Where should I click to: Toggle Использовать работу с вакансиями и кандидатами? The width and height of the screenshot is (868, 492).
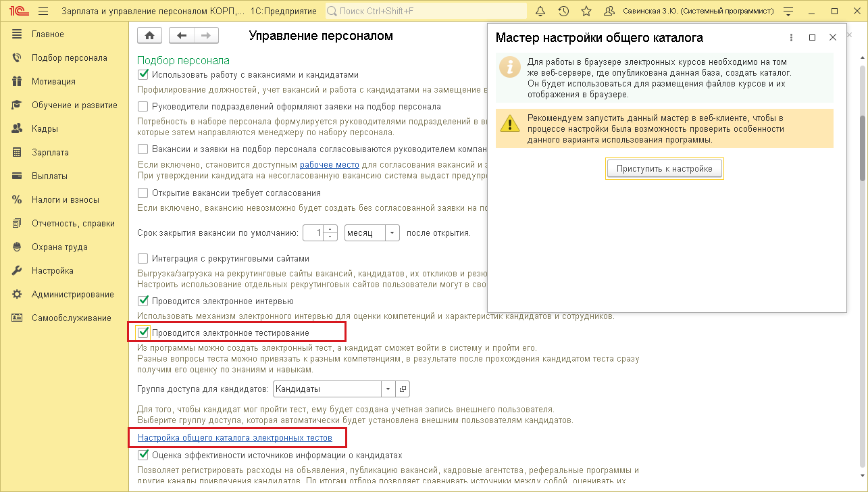pos(143,75)
